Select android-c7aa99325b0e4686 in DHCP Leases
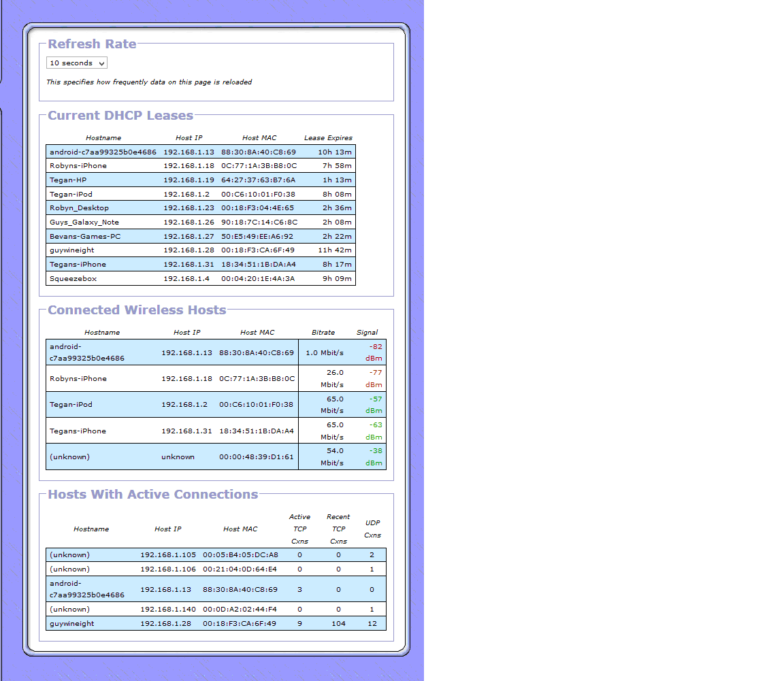The height and width of the screenshot is (681, 784). [x=103, y=152]
